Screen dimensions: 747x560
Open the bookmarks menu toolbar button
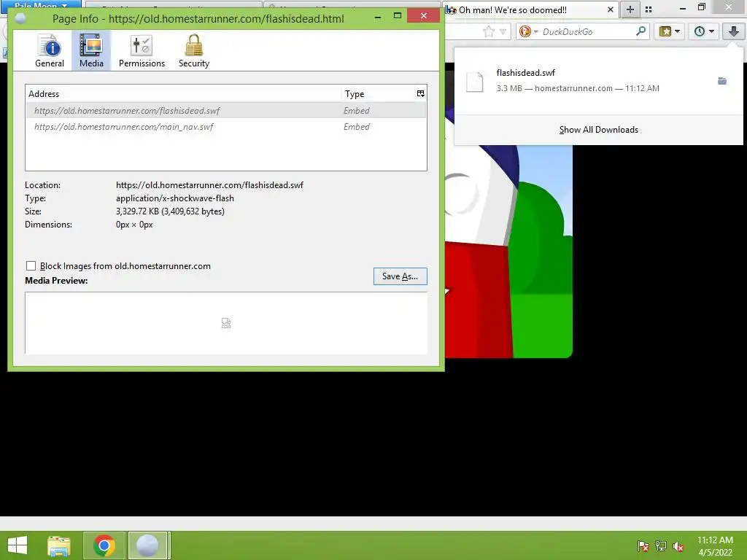(x=670, y=31)
